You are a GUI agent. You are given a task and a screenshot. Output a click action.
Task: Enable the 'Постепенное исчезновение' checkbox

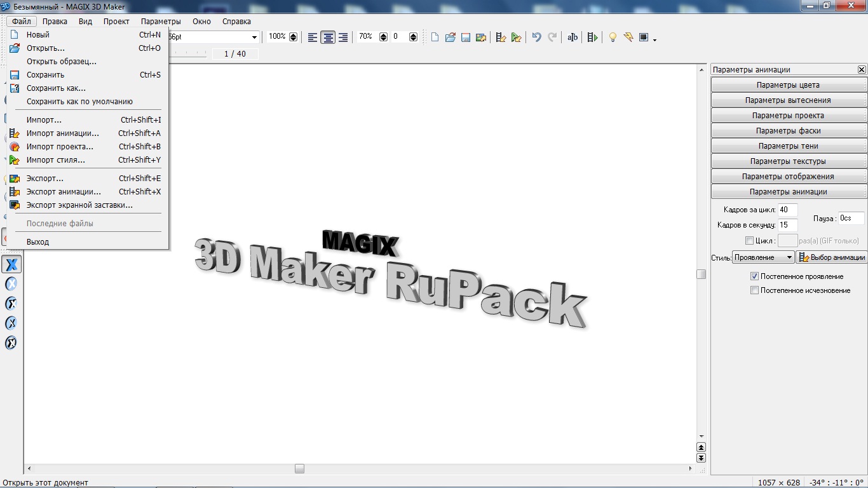(x=755, y=290)
